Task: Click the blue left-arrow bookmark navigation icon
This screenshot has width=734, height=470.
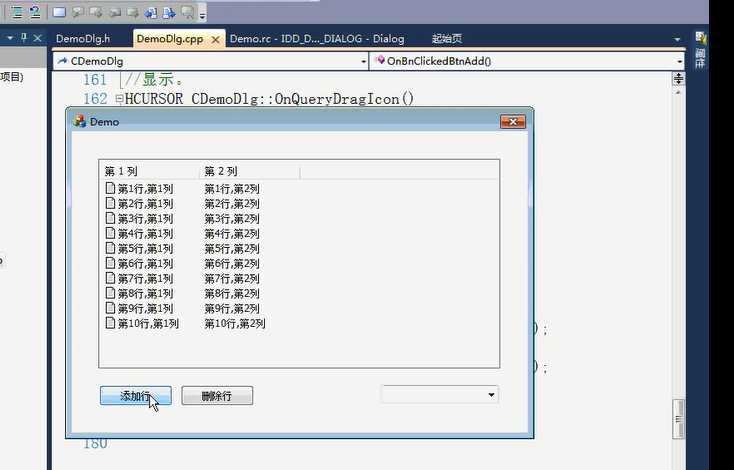Action: pyautogui.click(x=151, y=13)
